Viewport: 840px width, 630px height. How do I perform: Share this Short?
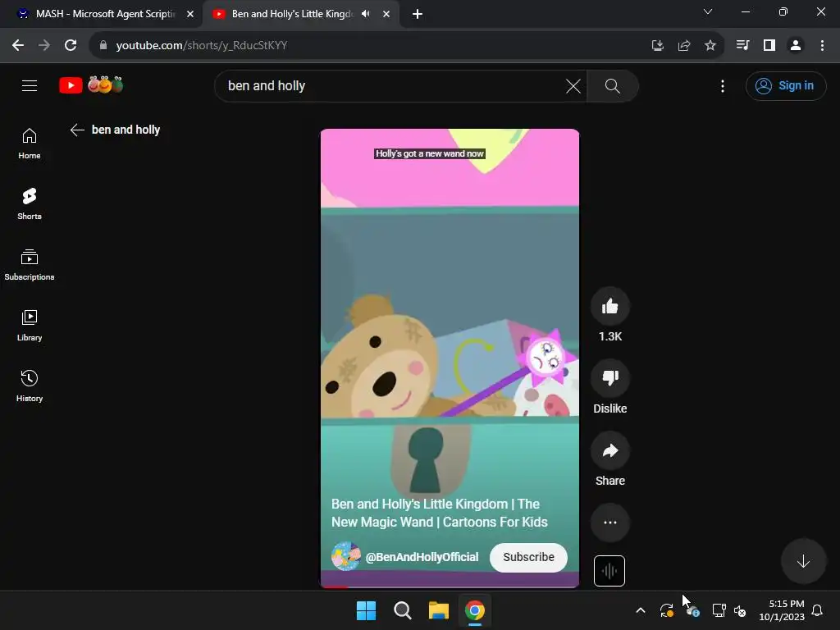[x=610, y=450]
